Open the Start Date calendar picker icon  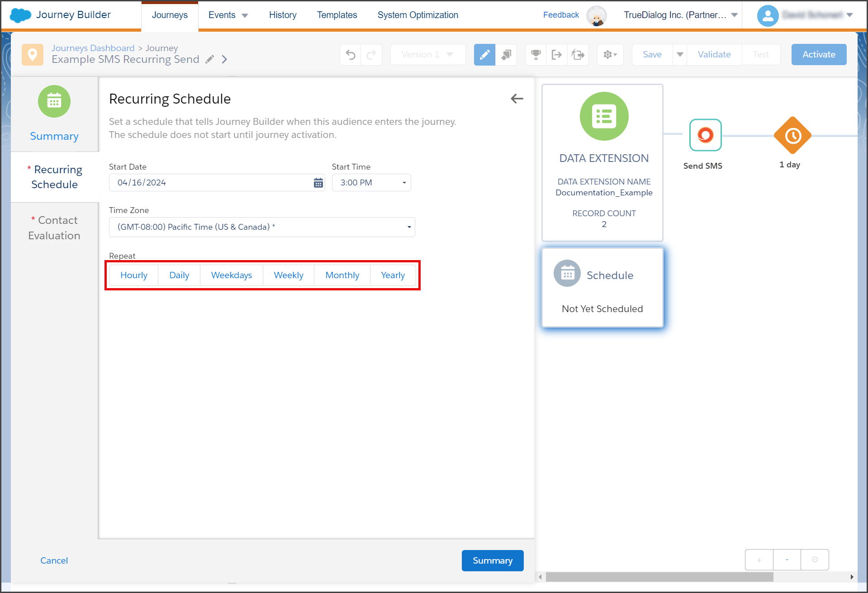(x=318, y=183)
